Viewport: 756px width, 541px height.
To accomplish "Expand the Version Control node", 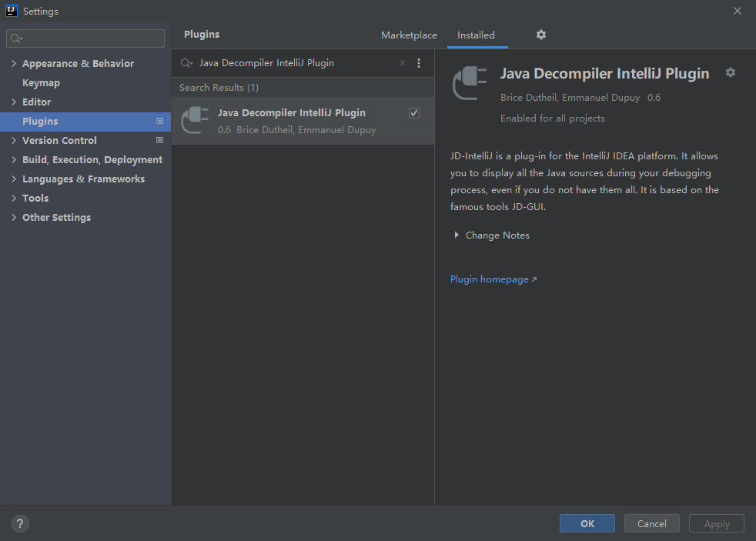I will coord(14,140).
